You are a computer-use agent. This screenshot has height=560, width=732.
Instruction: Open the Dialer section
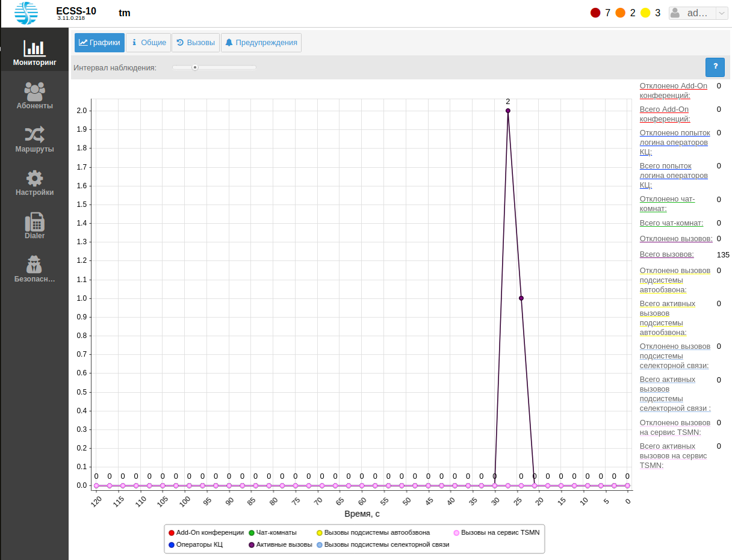click(34, 226)
